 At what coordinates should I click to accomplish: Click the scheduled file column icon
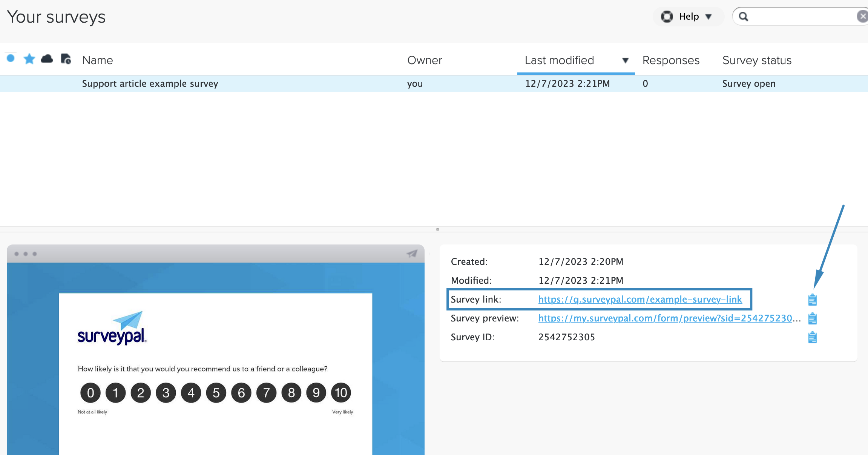tap(66, 59)
